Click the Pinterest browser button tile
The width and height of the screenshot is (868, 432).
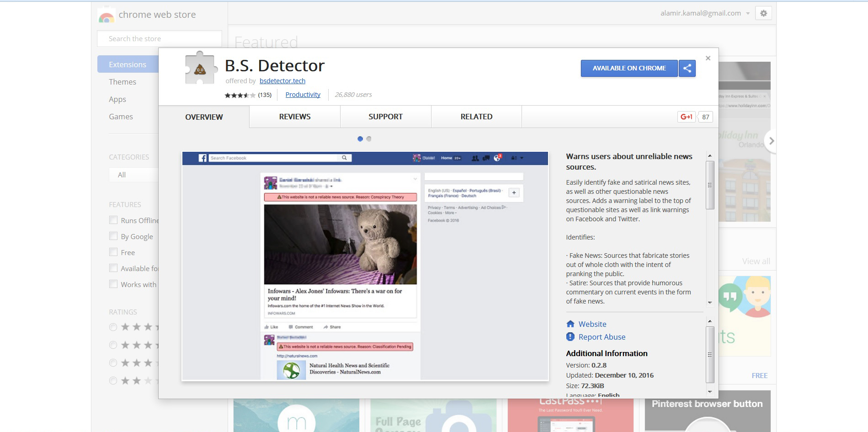coord(708,411)
